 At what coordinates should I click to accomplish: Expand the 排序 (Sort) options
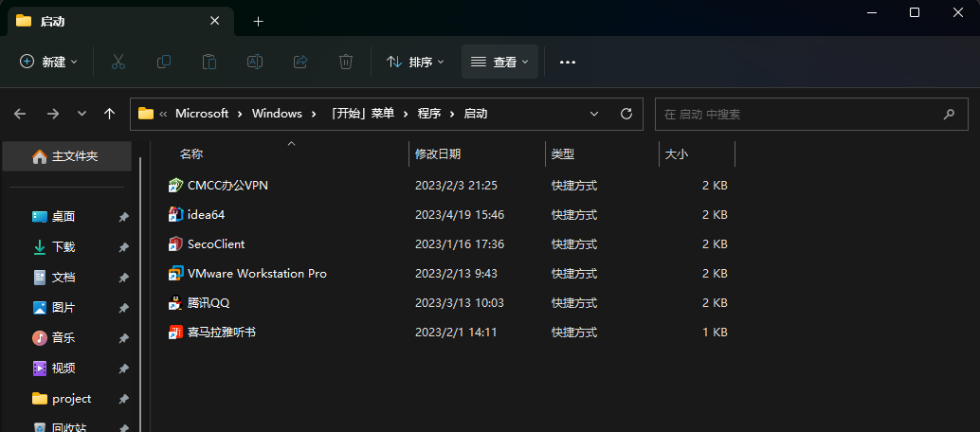415,62
